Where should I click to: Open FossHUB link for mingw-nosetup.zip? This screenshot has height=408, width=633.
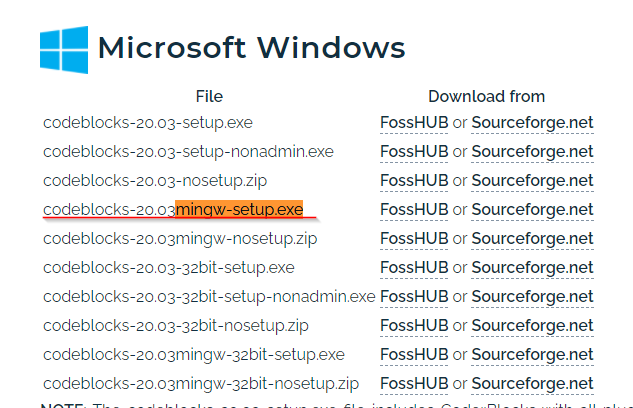coord(414,239)
